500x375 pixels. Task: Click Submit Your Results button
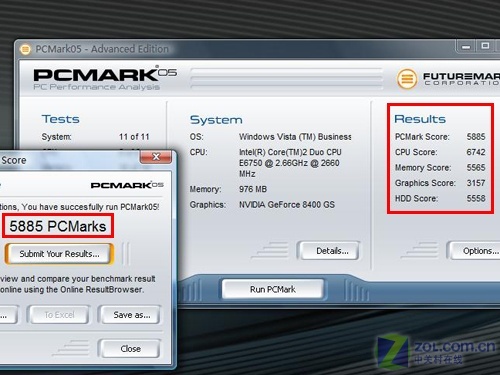59,254
